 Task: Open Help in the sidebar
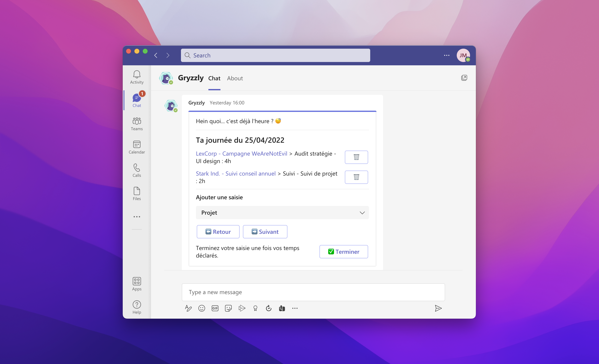pyautogui.click(x=137, y=307)
